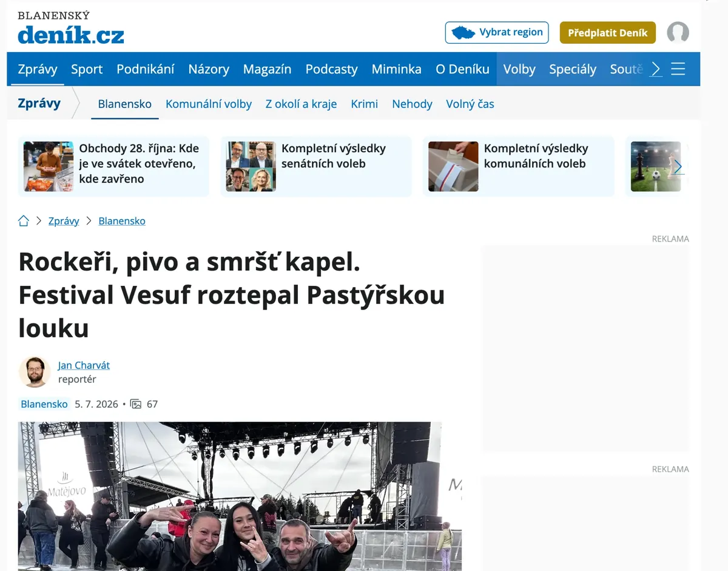Open Volný čas sub-tab
Image resolution: width=728 pixels, height=571 pixels.
(470, 104)
